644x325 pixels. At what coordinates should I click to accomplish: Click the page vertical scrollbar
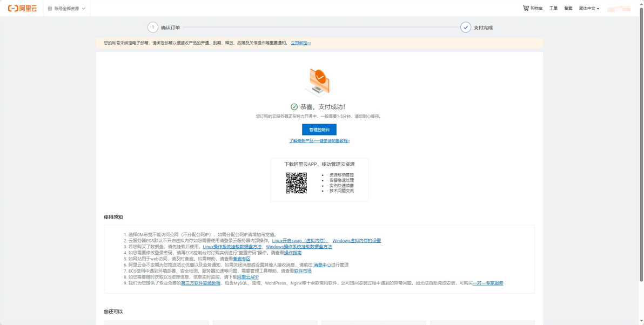tap(641, 144)
